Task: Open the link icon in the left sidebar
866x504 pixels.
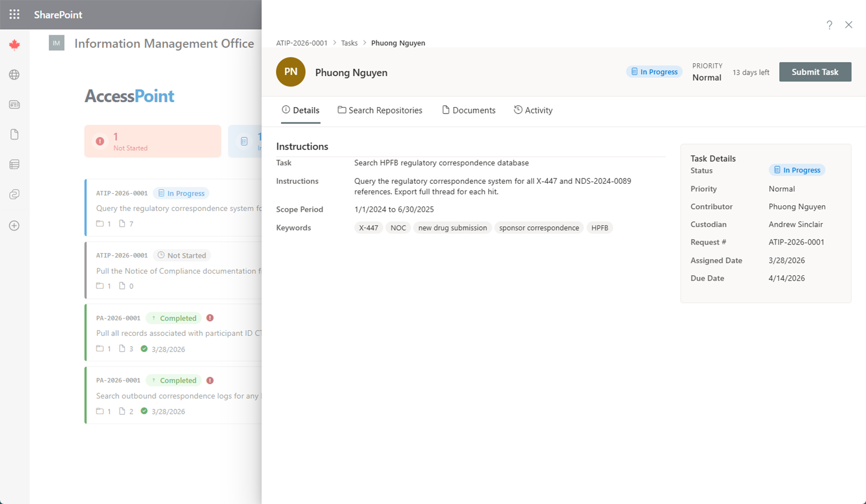Action: tap(14, 194)
